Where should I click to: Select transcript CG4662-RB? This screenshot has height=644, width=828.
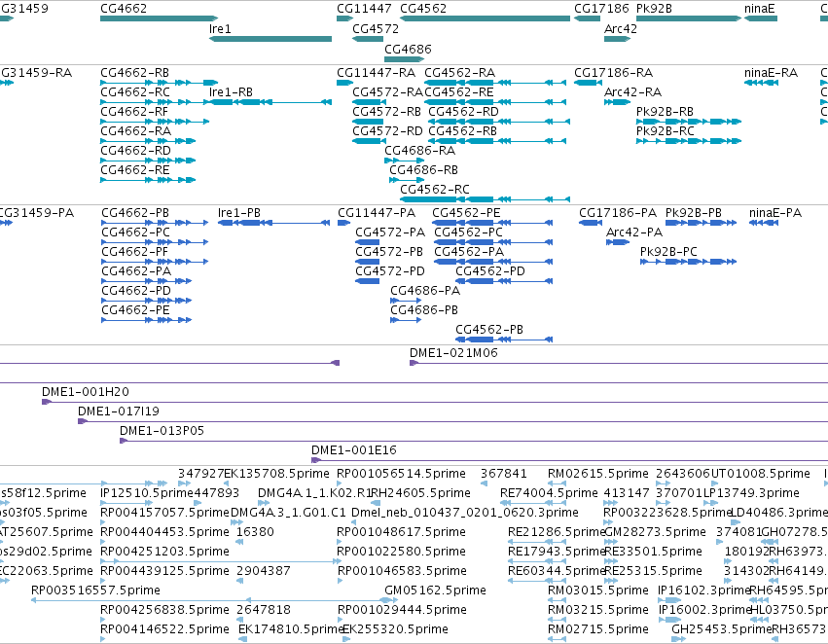(134, 72)
